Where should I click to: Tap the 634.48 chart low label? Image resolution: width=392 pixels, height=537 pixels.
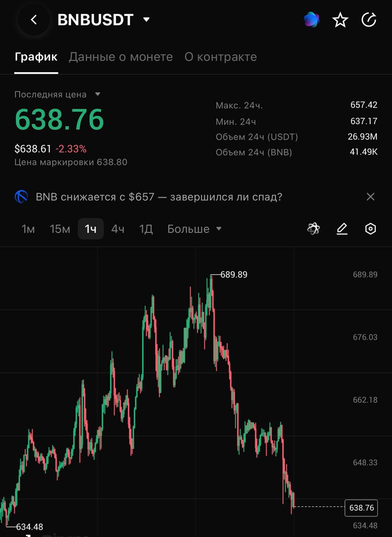[x=29, y=527]
